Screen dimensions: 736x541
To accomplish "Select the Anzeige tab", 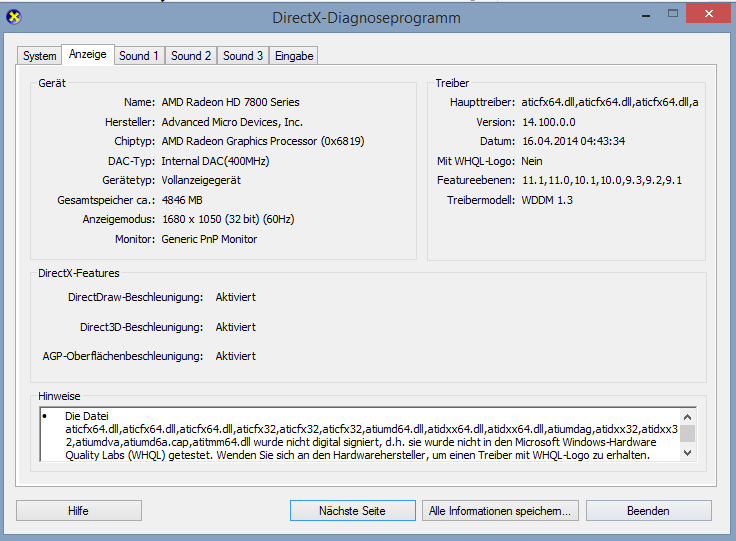I will [88, 54].
